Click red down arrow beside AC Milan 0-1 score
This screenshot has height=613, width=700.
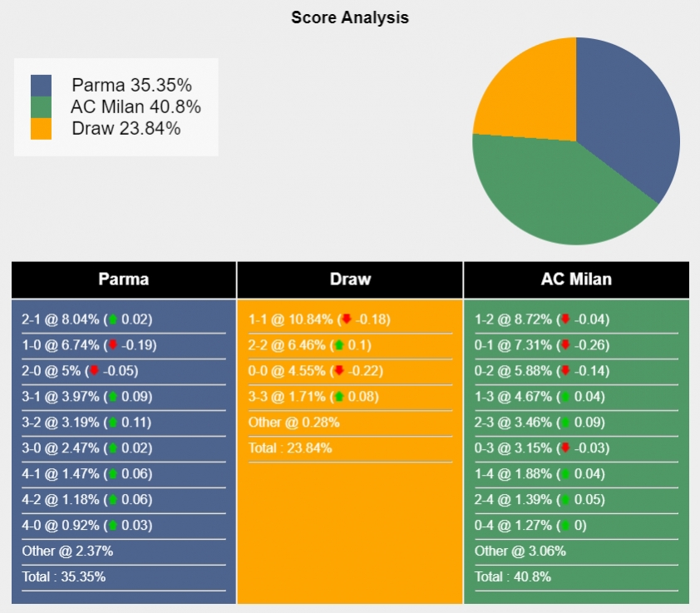click(565, 344)
